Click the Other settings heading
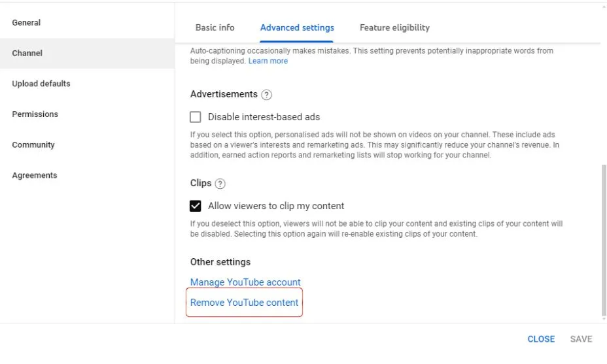This screenshot has height=364, width=607. (220, 262)
